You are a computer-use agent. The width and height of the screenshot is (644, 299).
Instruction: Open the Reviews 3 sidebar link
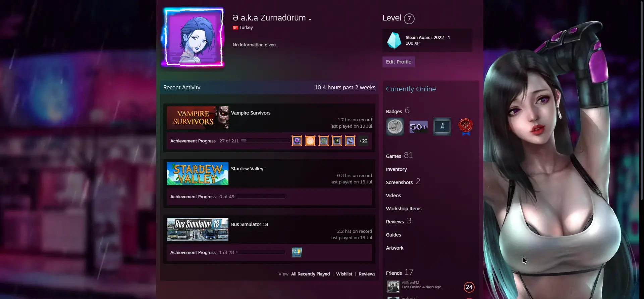pos(399,221)
